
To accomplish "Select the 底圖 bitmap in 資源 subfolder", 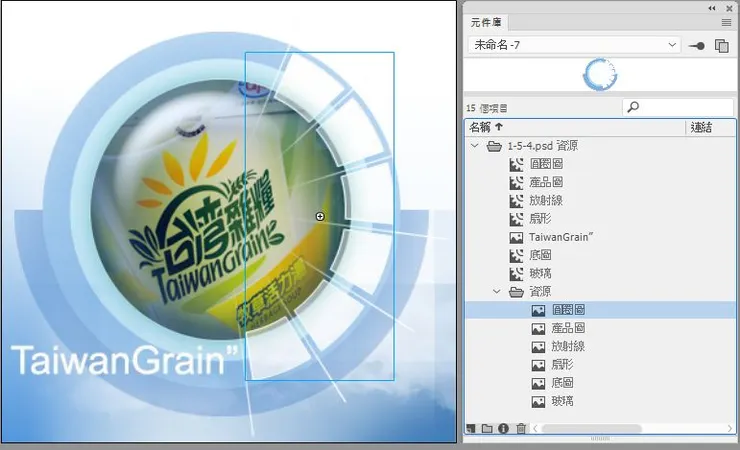I will click(599, 383).
